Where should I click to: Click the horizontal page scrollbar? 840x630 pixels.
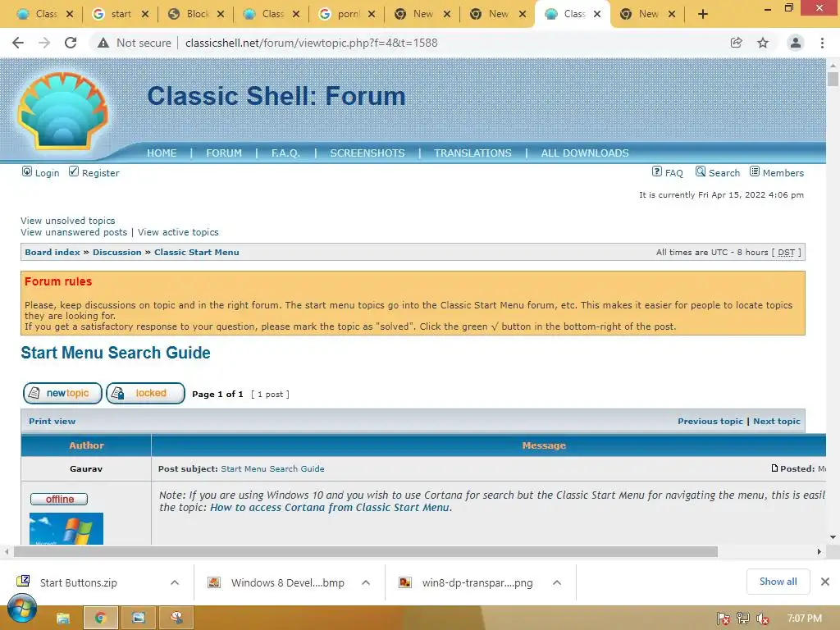(x=365, y=552)
